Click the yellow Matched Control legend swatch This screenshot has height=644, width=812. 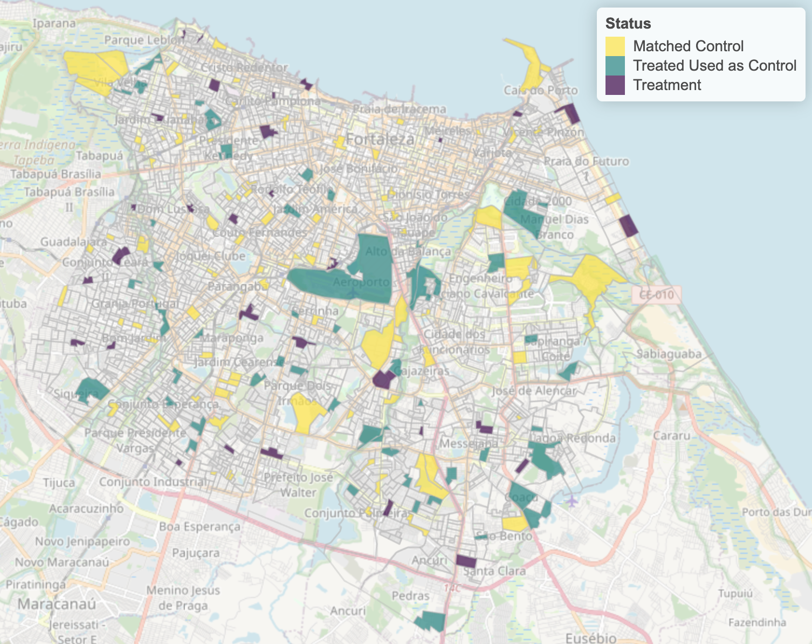[x=615, y=46]
